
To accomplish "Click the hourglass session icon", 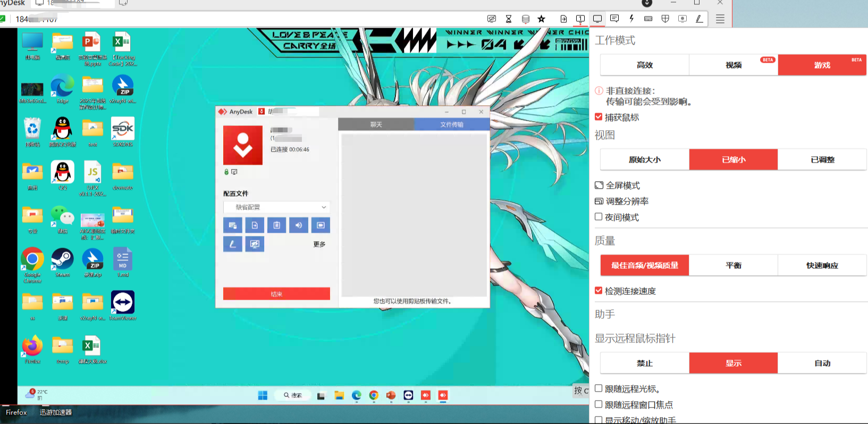I will point(509,19).
